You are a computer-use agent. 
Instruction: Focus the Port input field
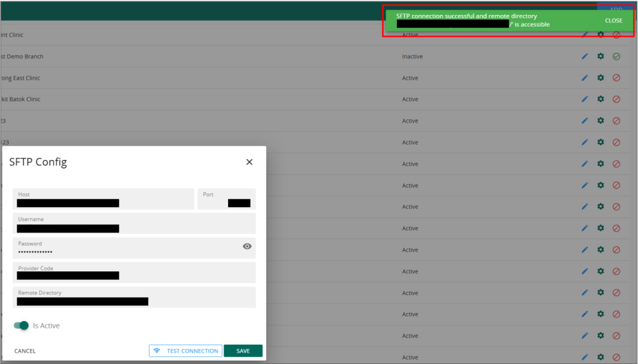(x=226, y=199)
